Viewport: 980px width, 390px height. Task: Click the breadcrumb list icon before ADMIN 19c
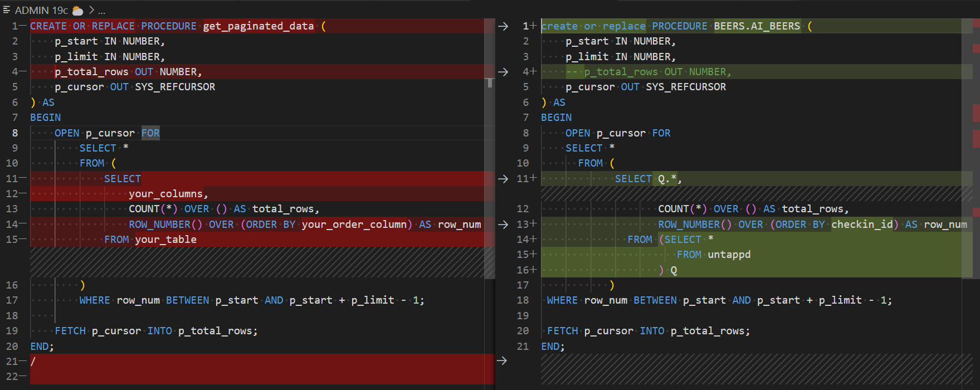tap(7, 10)
